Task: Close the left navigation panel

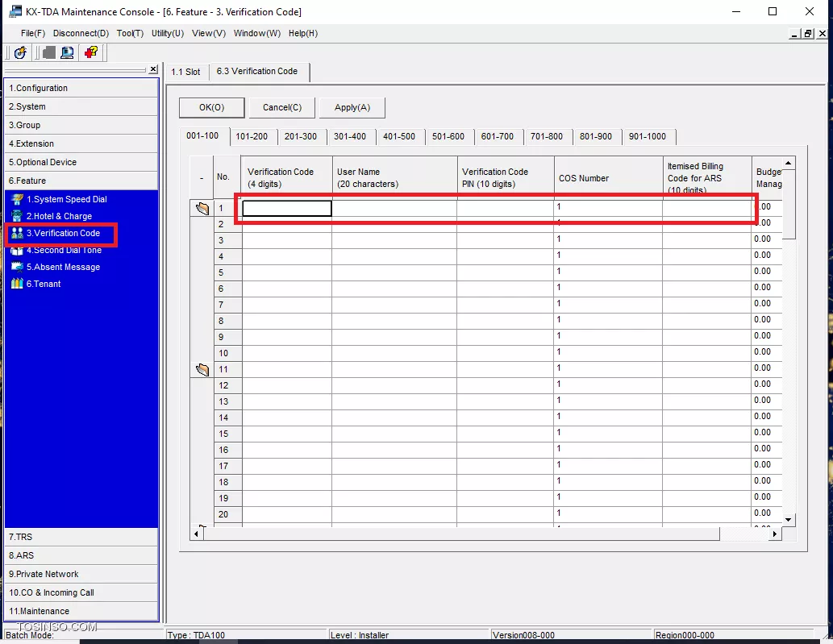Action: click(x=153, y=70)
